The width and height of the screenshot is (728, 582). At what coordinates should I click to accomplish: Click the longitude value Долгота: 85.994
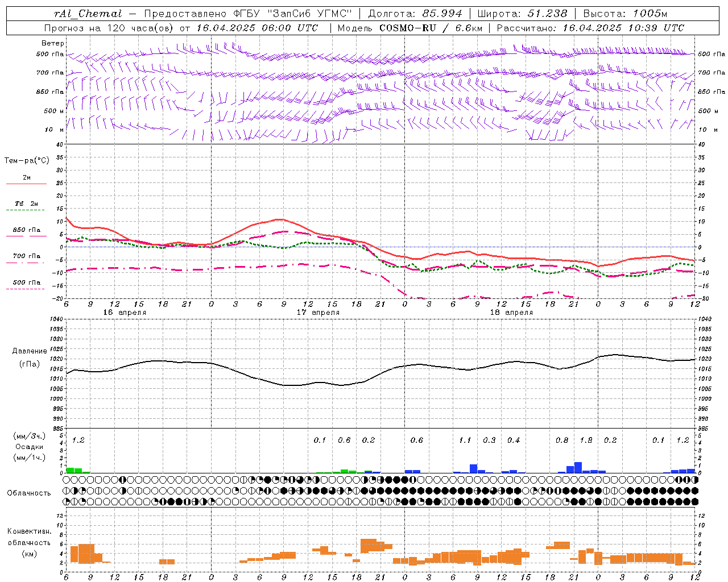[x=416, y=14]
